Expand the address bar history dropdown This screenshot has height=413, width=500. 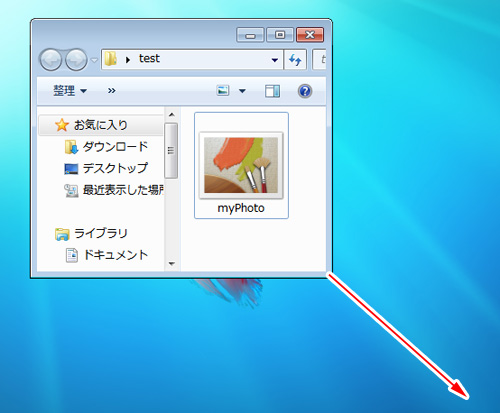click(x=275, y=60)
